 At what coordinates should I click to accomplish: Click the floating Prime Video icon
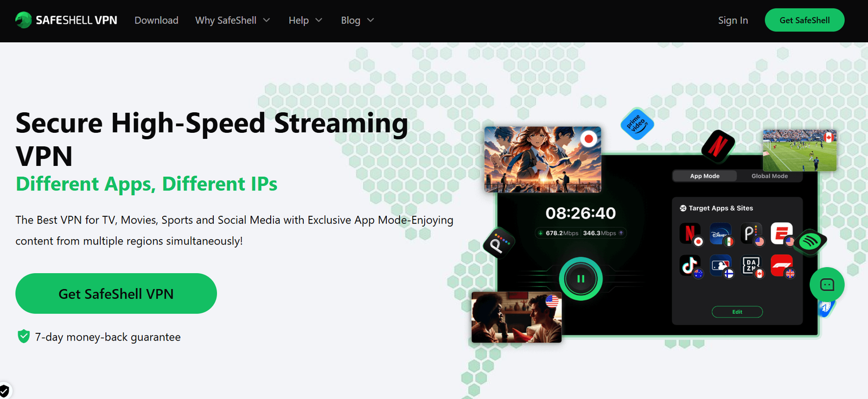(637, 124)
